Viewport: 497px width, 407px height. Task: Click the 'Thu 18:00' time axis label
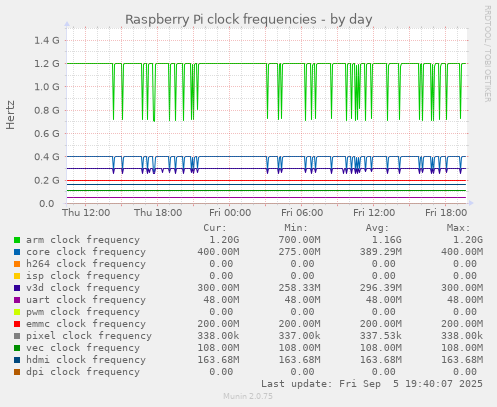[x=158, y=213]
